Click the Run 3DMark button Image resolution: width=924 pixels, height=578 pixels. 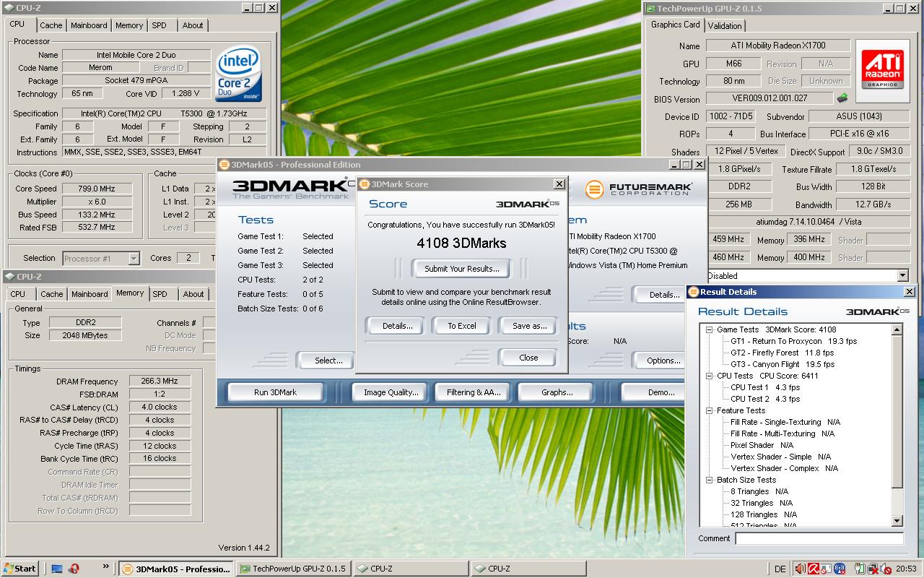click(275, 392)
